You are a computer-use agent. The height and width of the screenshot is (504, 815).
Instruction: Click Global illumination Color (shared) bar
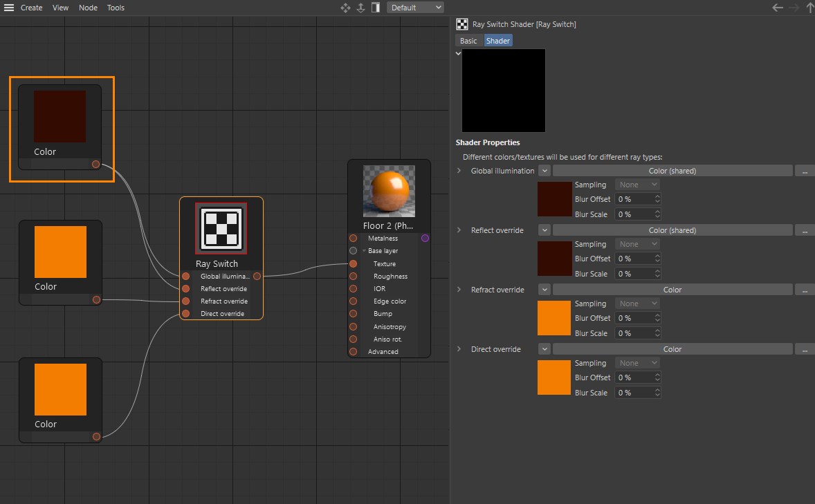tap(672, 171)
